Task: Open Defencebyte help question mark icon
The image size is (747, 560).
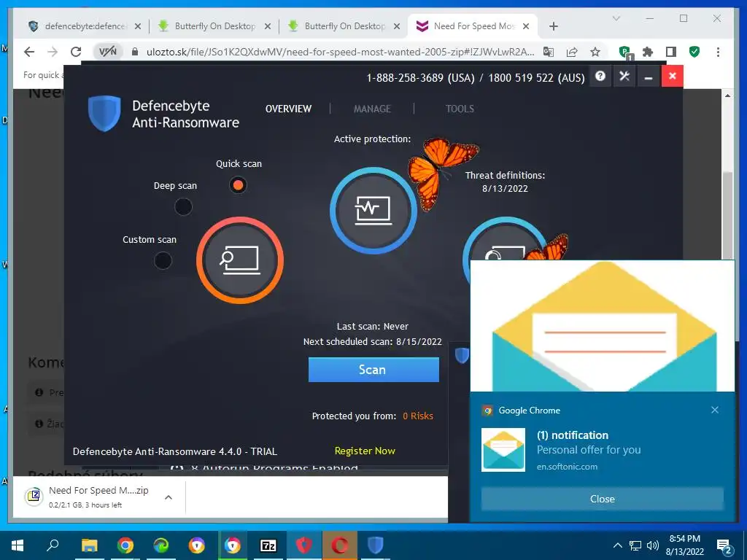Action: click(600, 76)
